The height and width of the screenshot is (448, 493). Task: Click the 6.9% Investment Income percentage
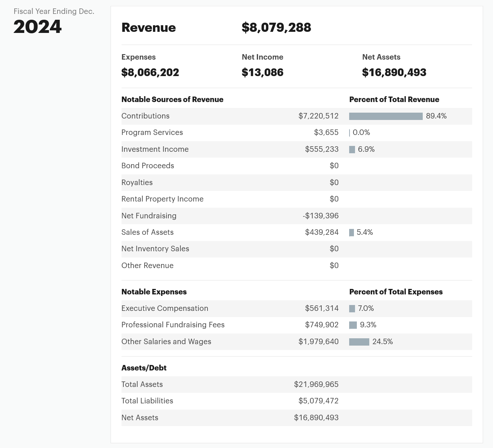pyautogui.click(x=366, y=149)
